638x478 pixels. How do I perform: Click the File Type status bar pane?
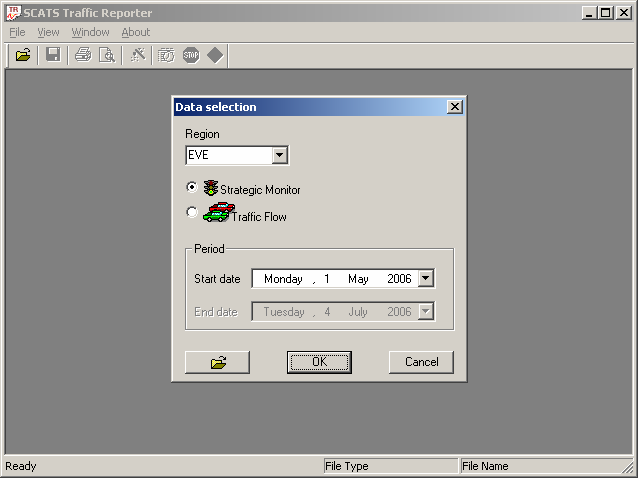[391, 466]
